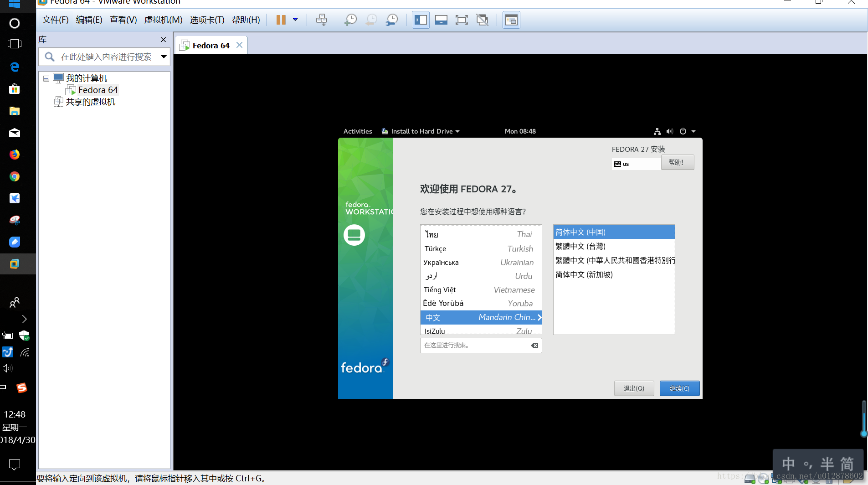868x485 pixels.
Task: Click the us keyboard layout indicator
Action: 636,164
